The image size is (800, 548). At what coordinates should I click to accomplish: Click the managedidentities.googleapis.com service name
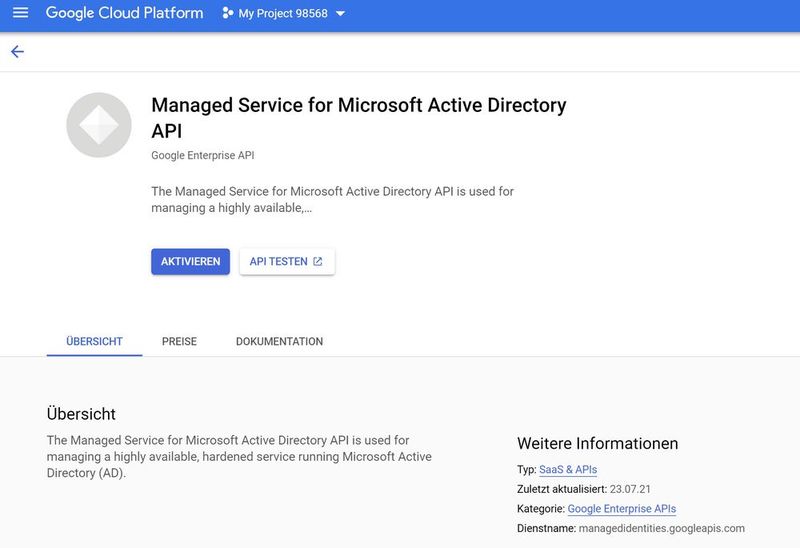pos(661,528)
